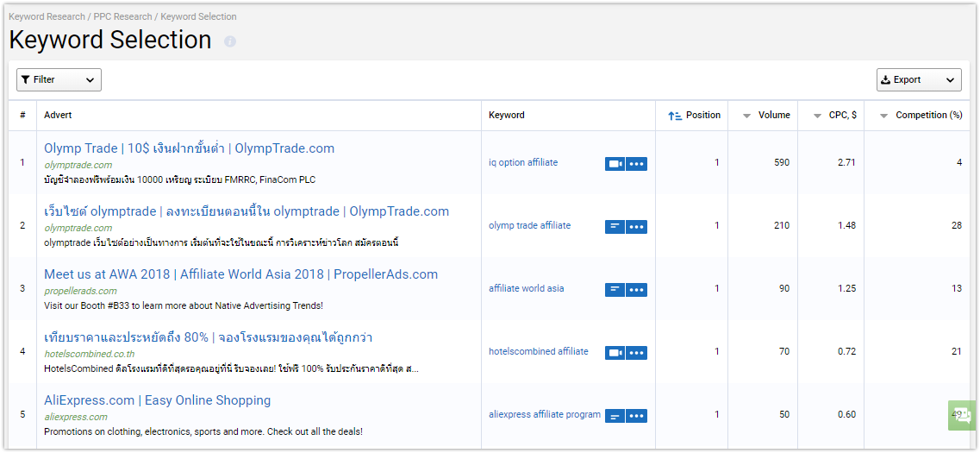Click volume value 210
The height and width of the screenshot is (453, 980).
pyautogui.click(x=782, y=225)
